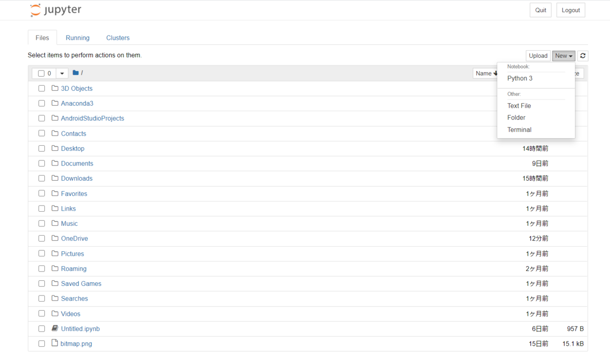Click the 957 B file size
Image resolution: width=610 pixels, height=364 pixels.
coord(575,329)
